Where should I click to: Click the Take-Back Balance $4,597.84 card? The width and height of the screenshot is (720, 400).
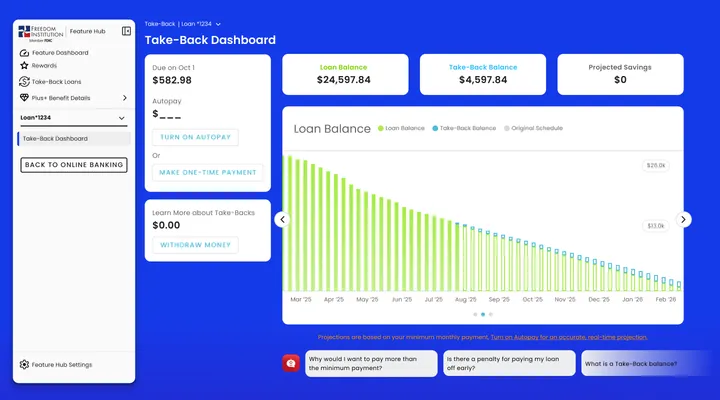point(483,74)
